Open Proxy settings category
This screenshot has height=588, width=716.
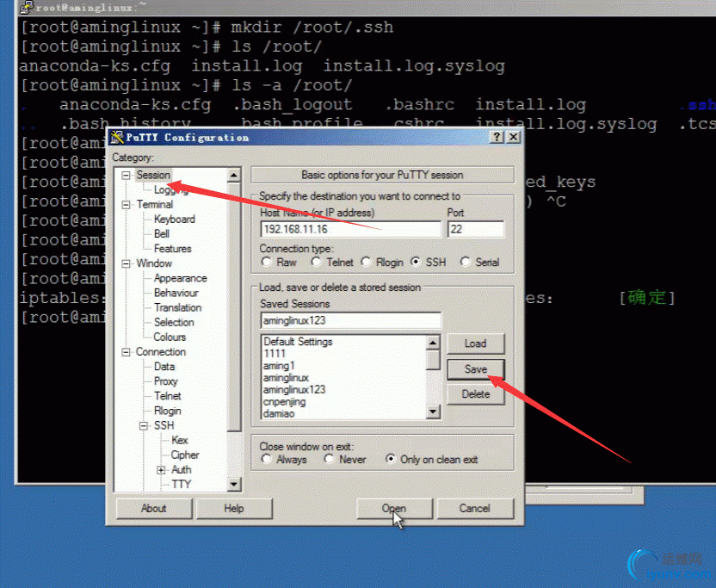pyautogui.click(x=166, y=381)
